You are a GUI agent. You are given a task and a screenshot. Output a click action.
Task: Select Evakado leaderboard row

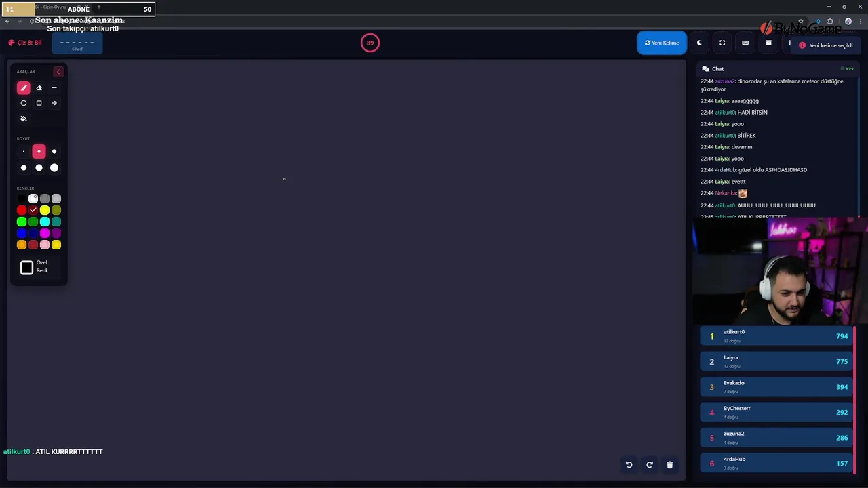777,387
